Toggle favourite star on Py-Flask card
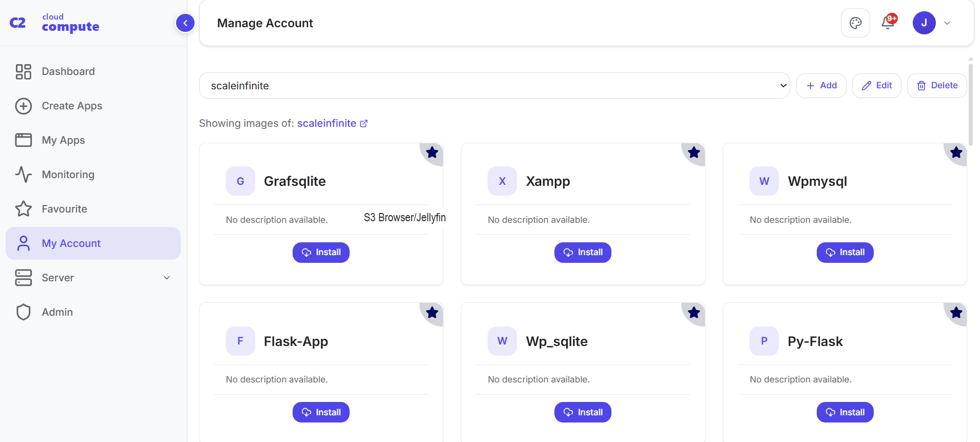This screenshot has width=980, height=442. [956, 313]
